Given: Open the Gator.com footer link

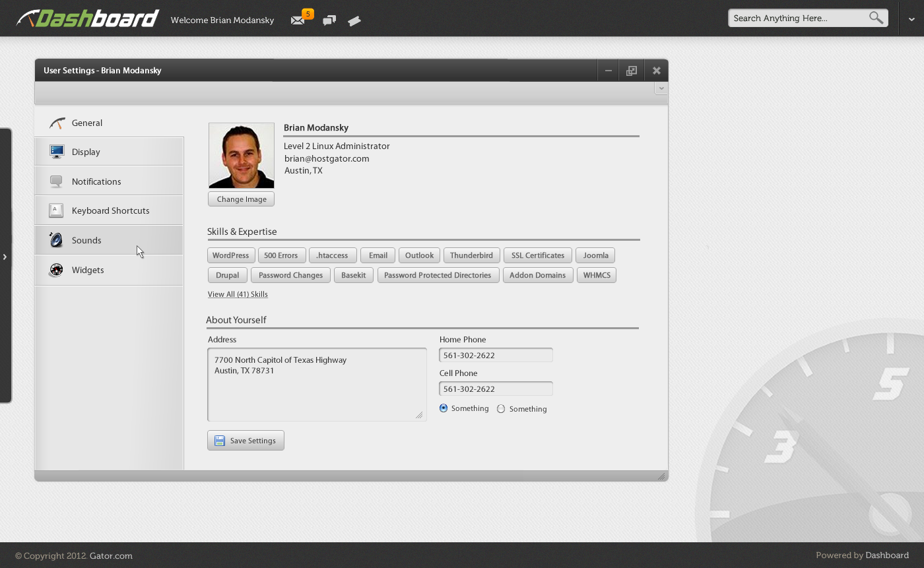Looking at the screenshot, I should click(x=111, y=555).
